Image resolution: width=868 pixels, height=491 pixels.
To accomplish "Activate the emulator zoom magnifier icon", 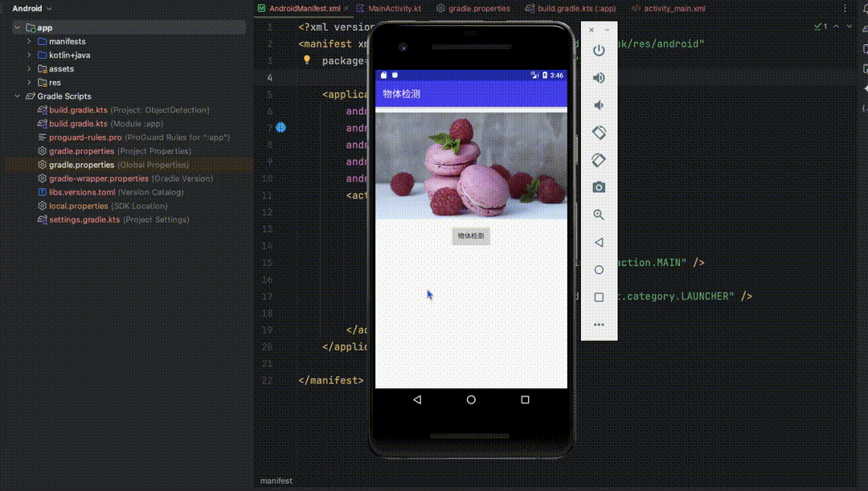I will [599, 215].
